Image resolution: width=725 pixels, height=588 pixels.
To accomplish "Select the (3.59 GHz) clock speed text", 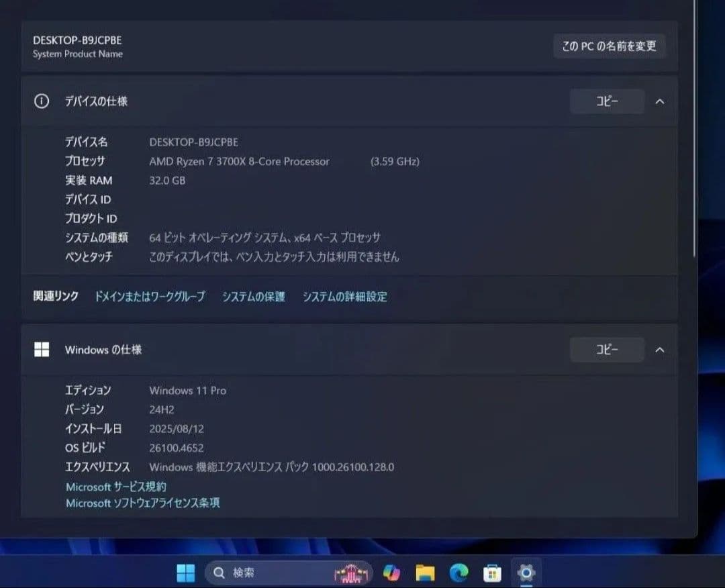I will (395, 161).
